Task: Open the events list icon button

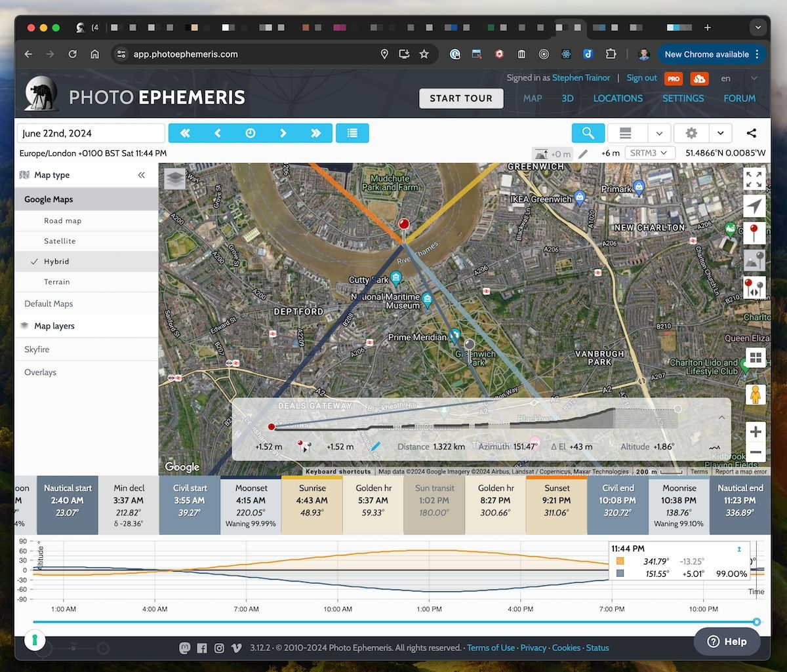Action: pos(352,133)
